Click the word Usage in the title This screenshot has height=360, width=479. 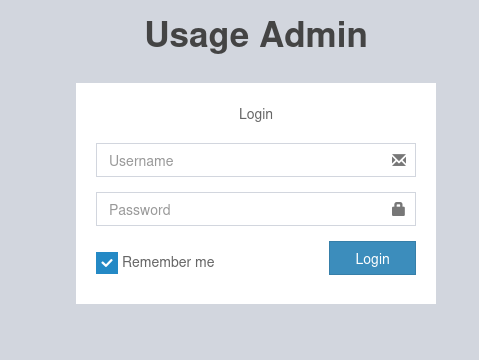pos(197,36)
